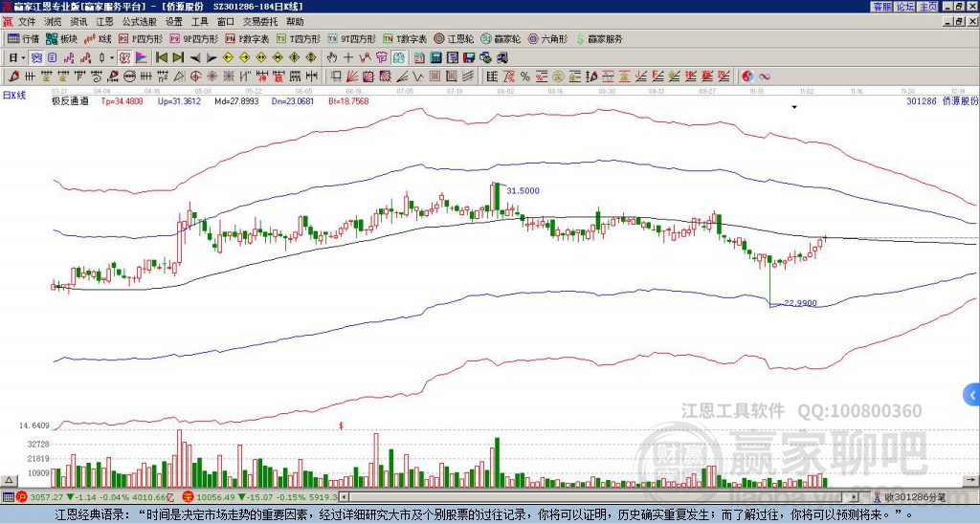Click the 3057.27 Shanghai index reading

(x=47, y=497)
